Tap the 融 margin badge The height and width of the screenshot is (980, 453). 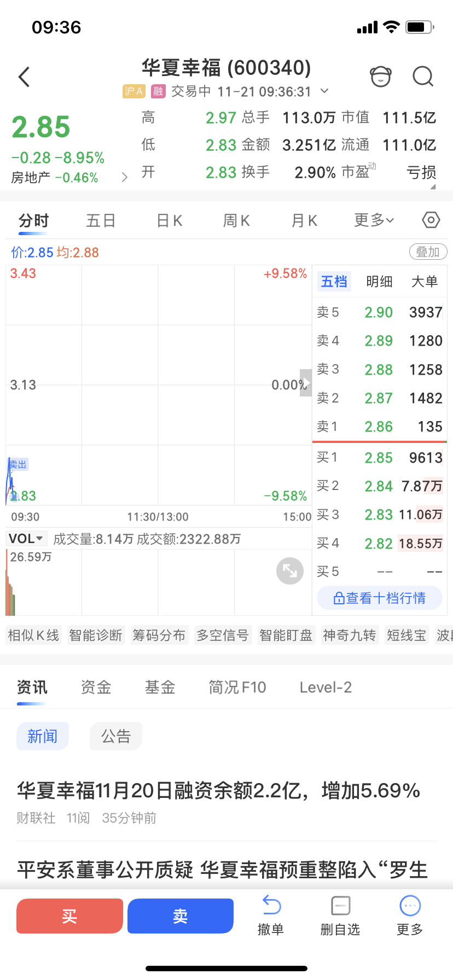(158, 91)
